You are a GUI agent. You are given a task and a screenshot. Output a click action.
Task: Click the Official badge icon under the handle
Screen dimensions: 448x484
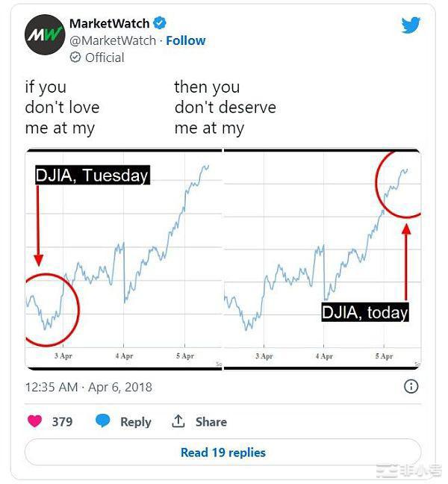[x=75, y=58]
